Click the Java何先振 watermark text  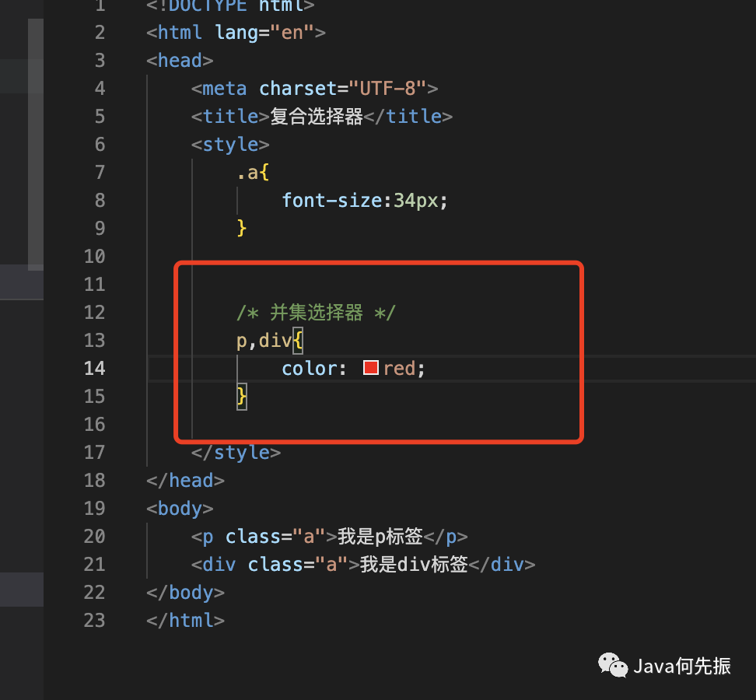pos(682,667)
